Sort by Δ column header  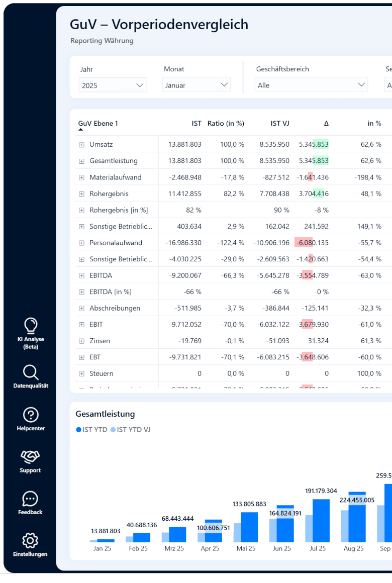pos(326,124)
